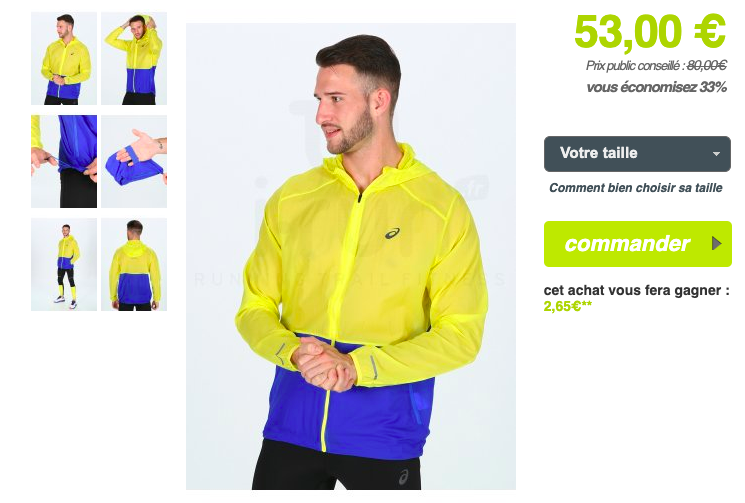Select full-body model thumbnail
Image resolution: width=745 pixels, height=503 pixels.
(x=64, y=265)
